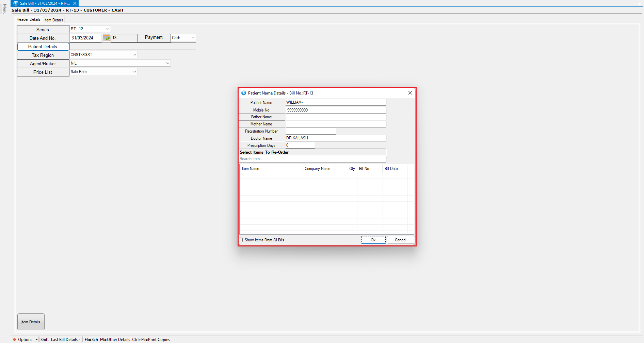Click the Search Item input field
The height and width of the screenshot is (343, 644).
tap(312, 159)
